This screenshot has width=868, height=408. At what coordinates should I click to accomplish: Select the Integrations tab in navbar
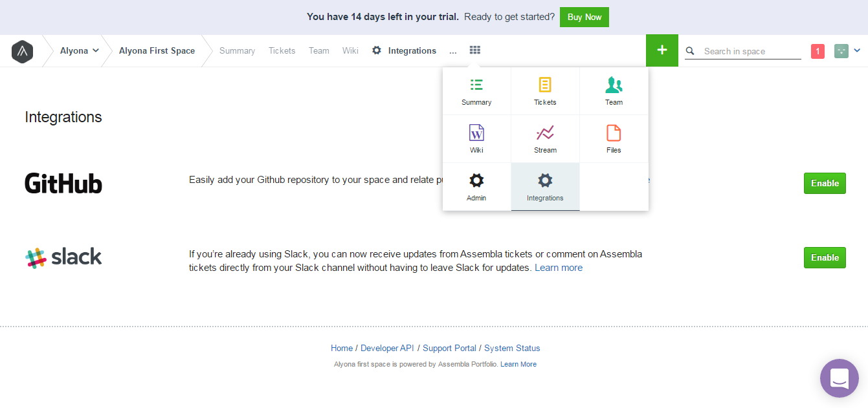pos(405,50)
